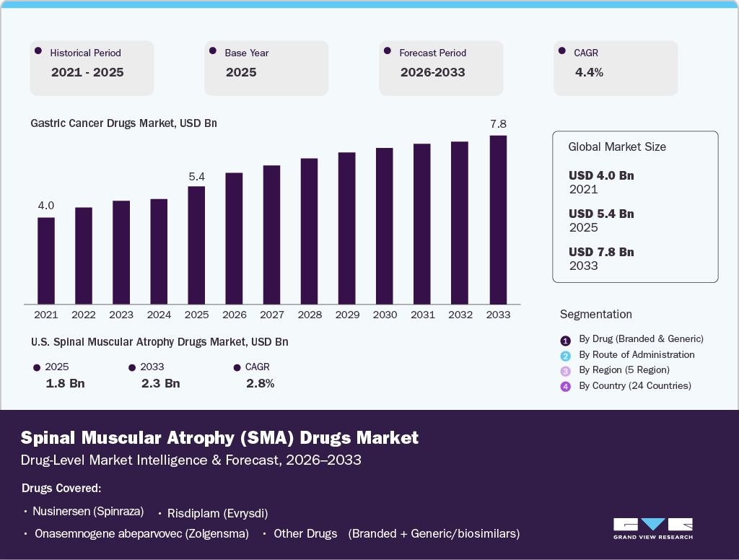Select the 2031 bar in the chart
739x560 pixels.
coord(422,224)
